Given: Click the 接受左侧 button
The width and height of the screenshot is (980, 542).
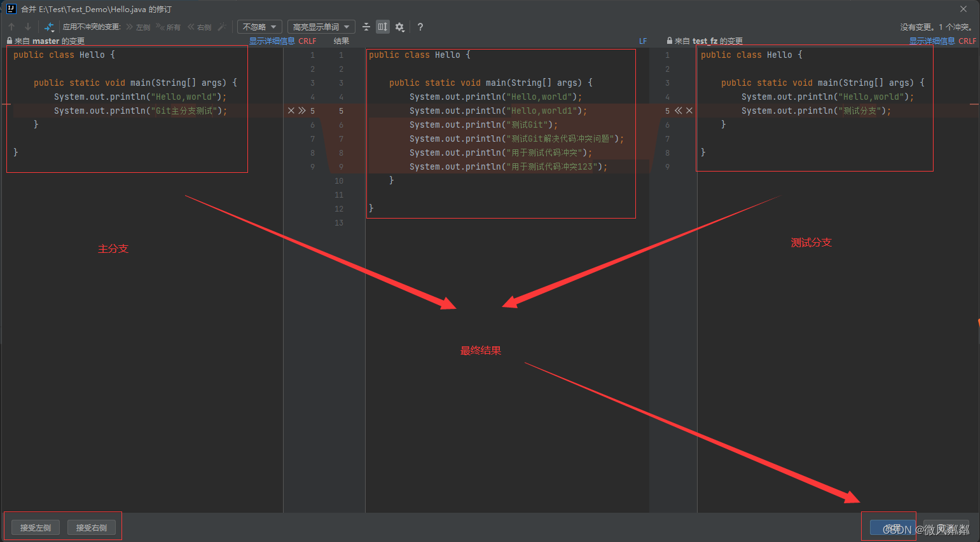Looking at the screenshot, I should [x=36, y=527].
